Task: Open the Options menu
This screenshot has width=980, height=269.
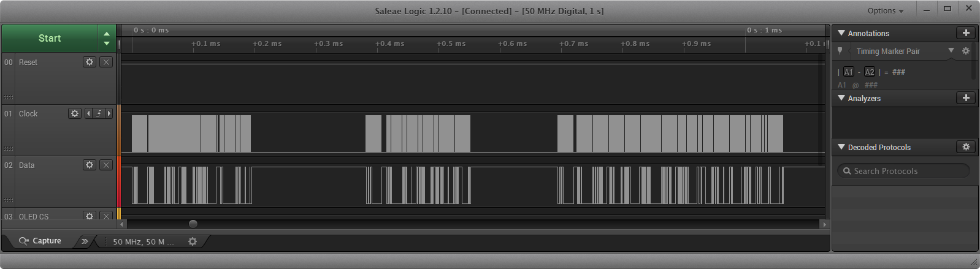Action: click(x=885, y=10)
